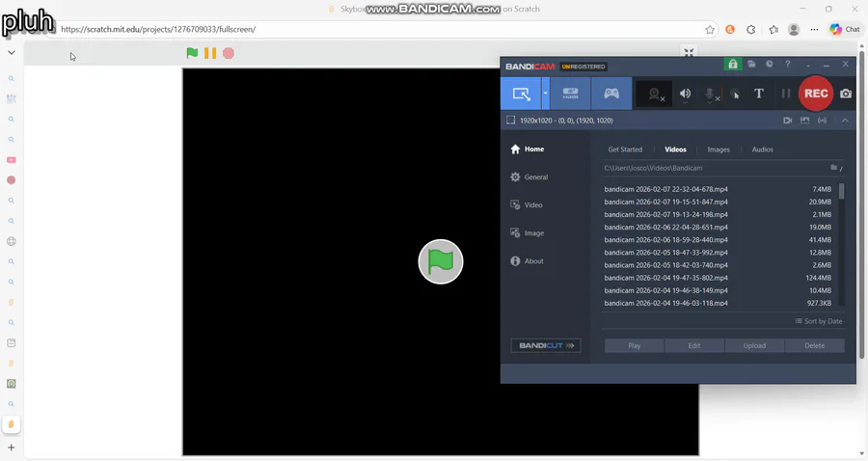Click Delete button in Bandicam

click(814, 345)
